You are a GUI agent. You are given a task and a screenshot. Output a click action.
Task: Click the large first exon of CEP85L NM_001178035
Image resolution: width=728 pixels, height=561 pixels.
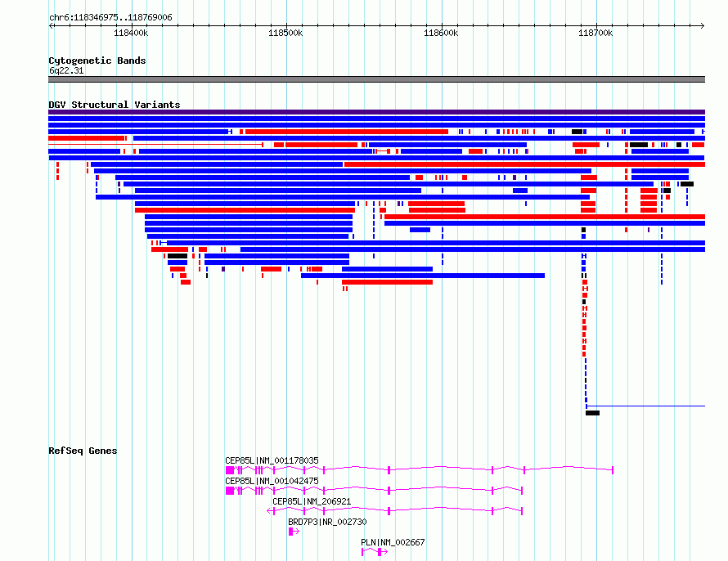pyautogui.click(x=230, y=470)
